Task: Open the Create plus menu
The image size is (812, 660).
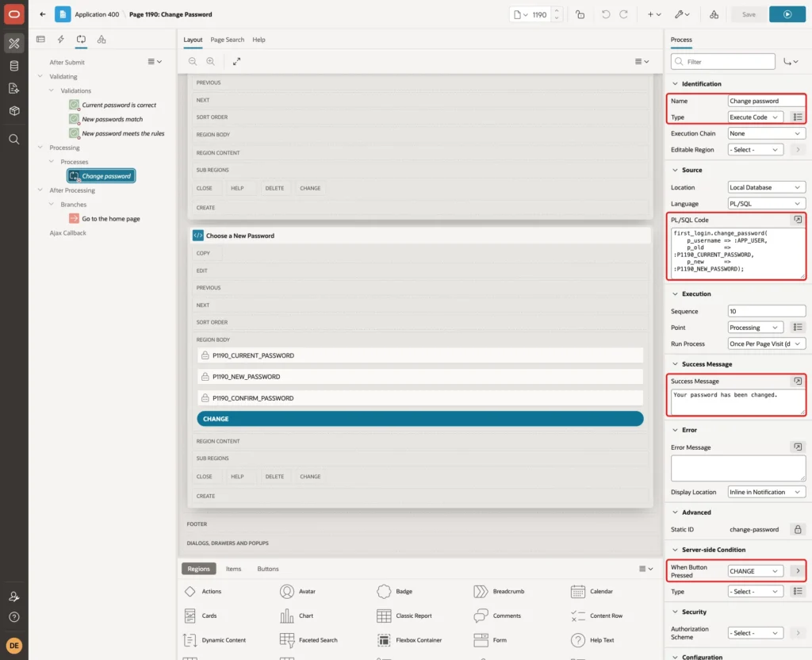Action: tap(654, 14)
